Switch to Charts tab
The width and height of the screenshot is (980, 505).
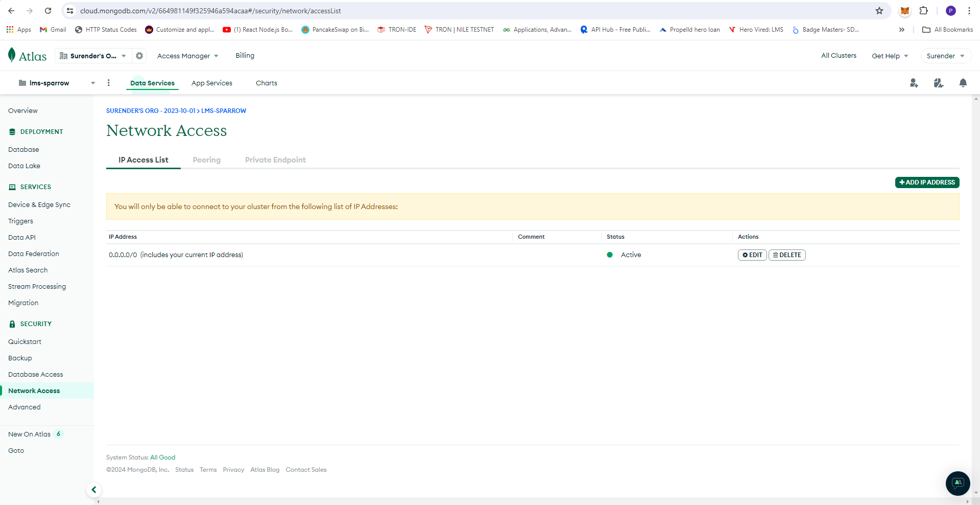pos(267,83)
